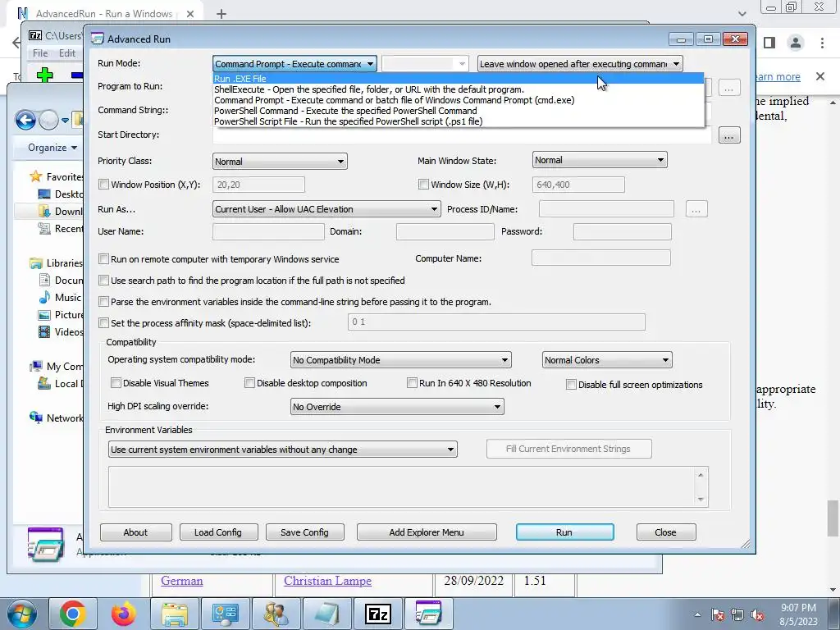The image size is (840, 630).
Task: Close the AdvancedRun browser tab
Action: [x=190, y=14]
